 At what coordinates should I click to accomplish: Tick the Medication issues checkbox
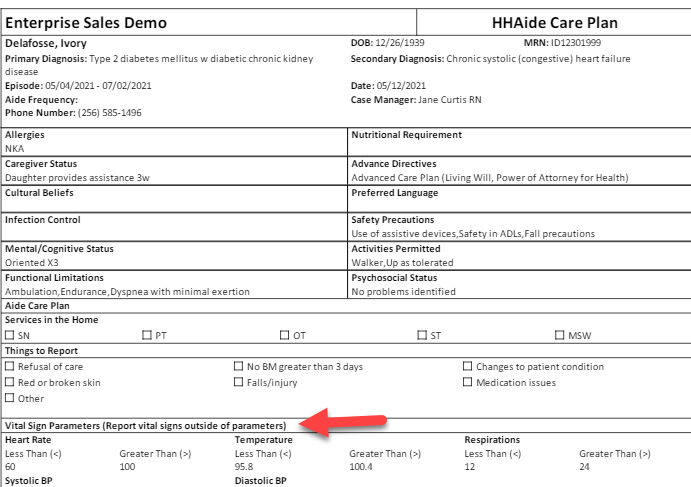[468, 382]
